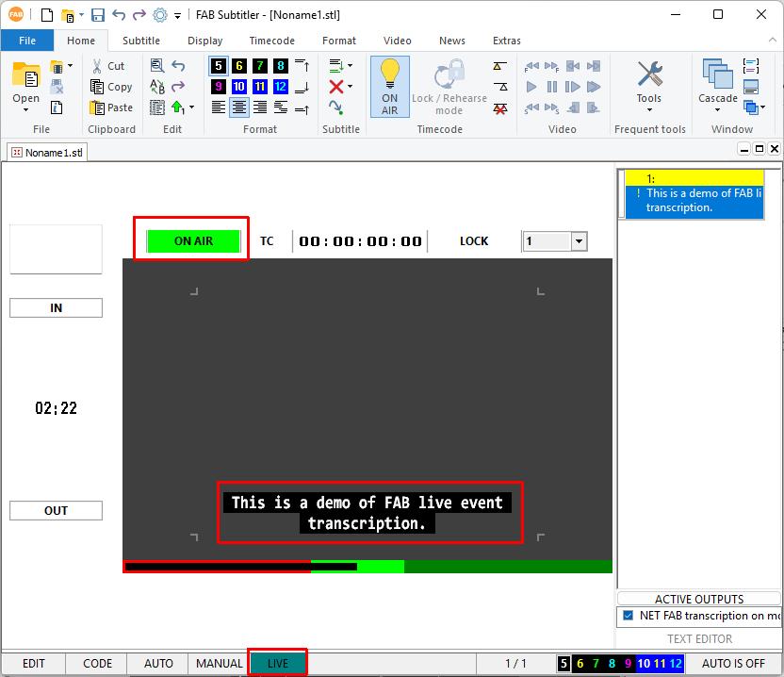Expand the delete subtitle red X dropdown arrow
Image resolution: width=784 pixels, height=677 pixels.
click(350, 87)
